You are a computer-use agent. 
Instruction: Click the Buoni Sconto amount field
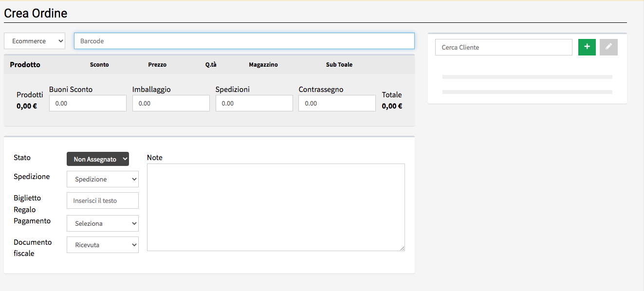click(x=88, y=103)
